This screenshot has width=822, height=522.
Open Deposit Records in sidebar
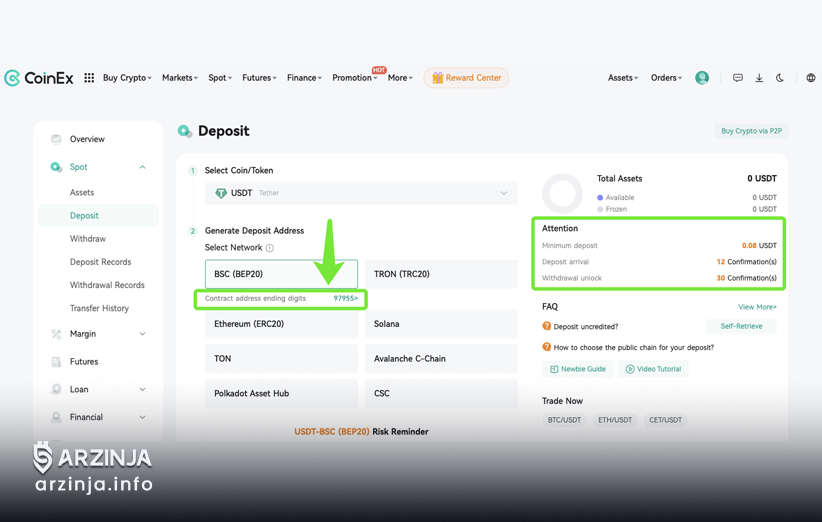[x=100, y=262]
